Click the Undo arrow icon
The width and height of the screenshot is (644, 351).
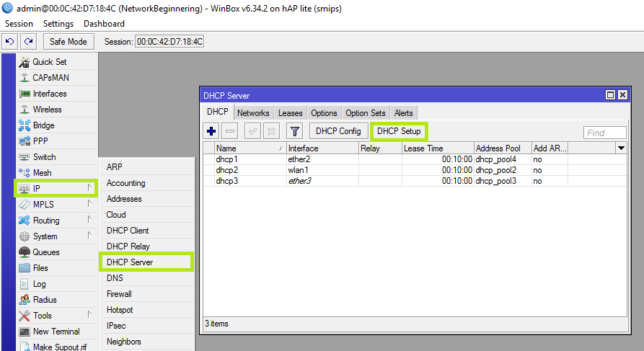[10, 42]
